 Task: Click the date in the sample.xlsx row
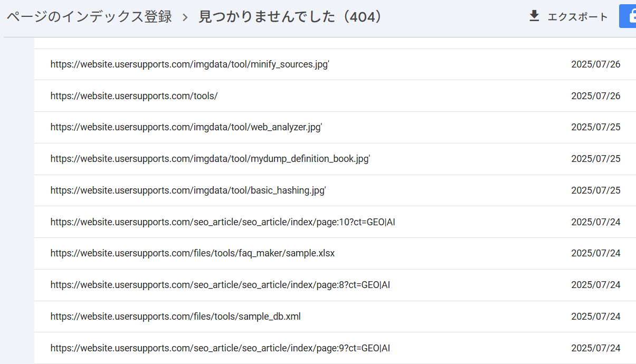click(x=595, y=253)
